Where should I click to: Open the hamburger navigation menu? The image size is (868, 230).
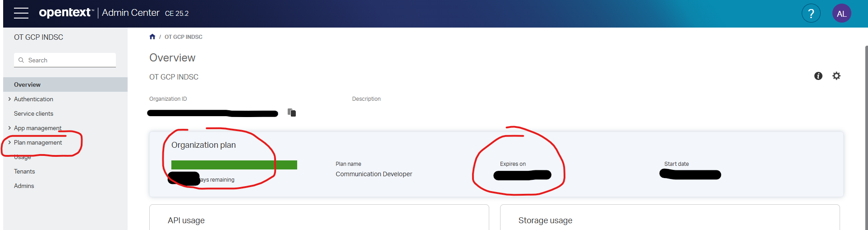21,13
